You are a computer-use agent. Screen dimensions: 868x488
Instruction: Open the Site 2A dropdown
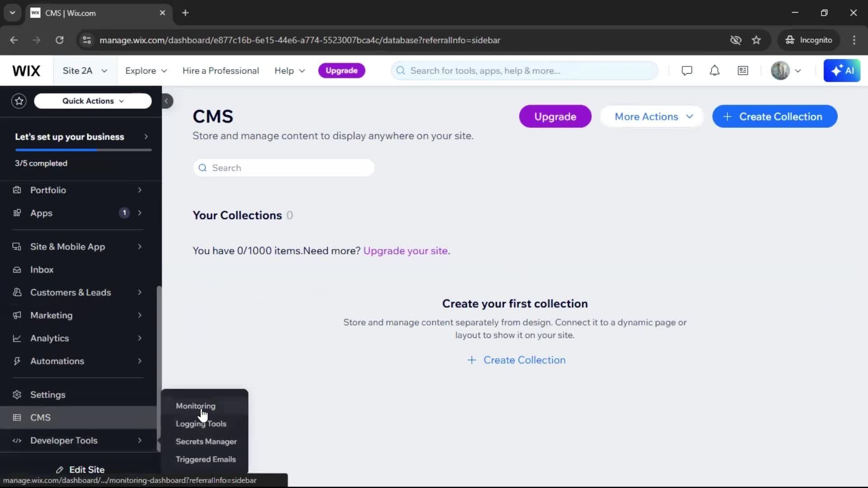tap(85, 71)
